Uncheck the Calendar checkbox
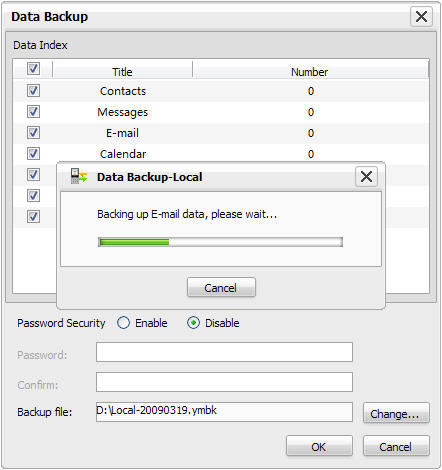 click(33, 154)
